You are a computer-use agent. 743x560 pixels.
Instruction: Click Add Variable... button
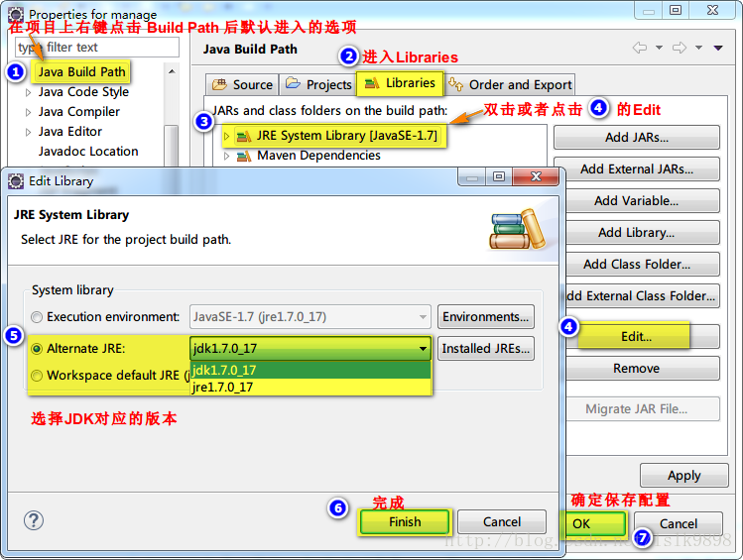[x=642, y=201]
